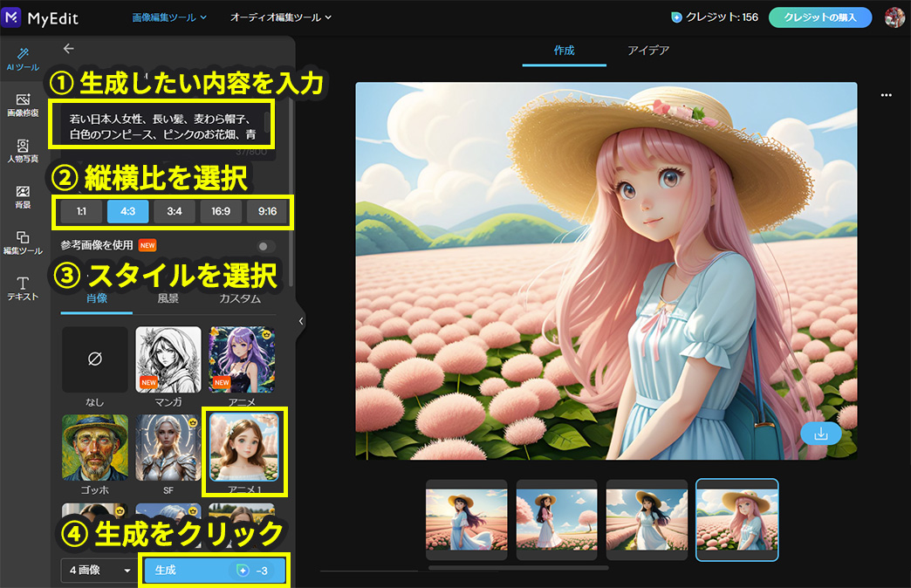Open the 4画像 image count dropdown
The width and height of the screenshot is (911, 588).
[98, 570]
